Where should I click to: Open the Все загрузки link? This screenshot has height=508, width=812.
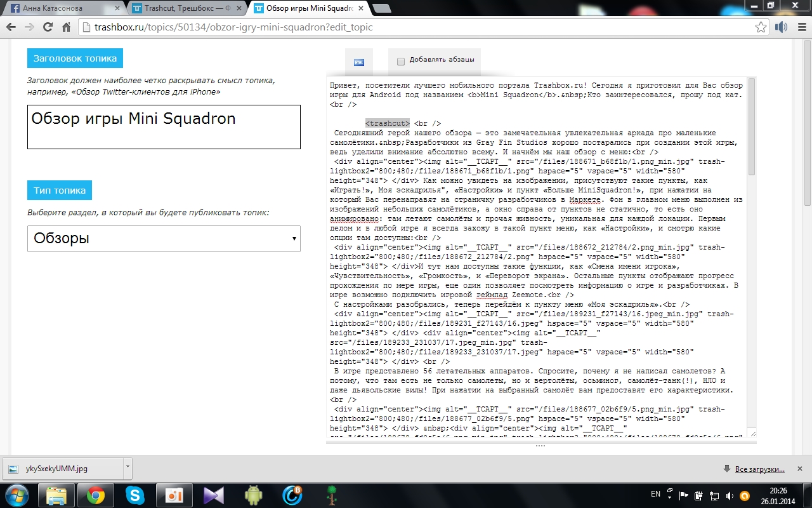[x=759, y=469]
